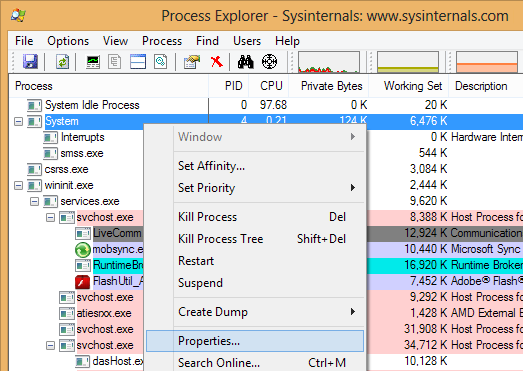Collapse the svchost.exe node above LiveComm
The image size is (523, 371).
(50, 218)
